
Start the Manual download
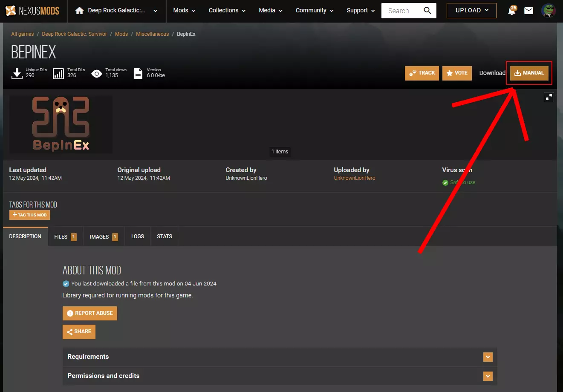click(529, 73)
